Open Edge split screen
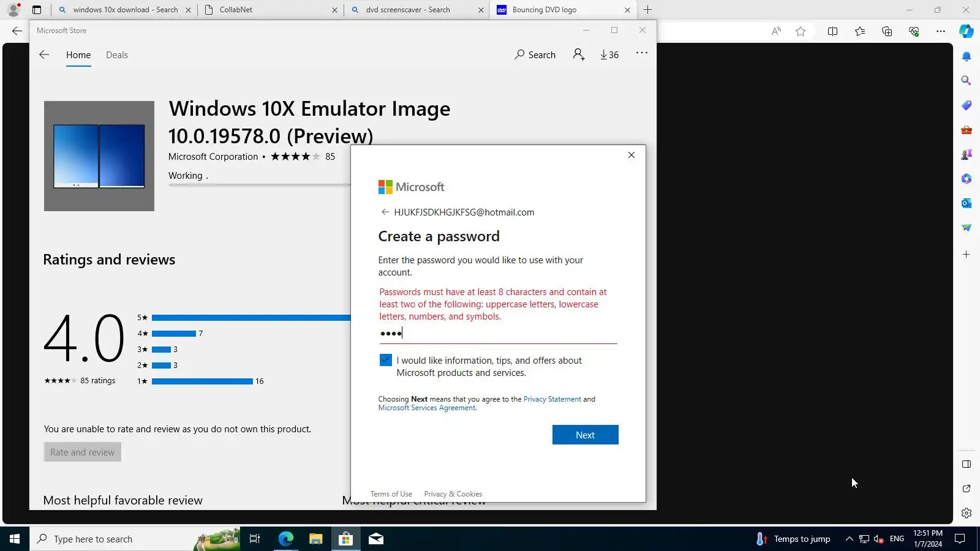 pyautogui.click(x=832, y=31)
